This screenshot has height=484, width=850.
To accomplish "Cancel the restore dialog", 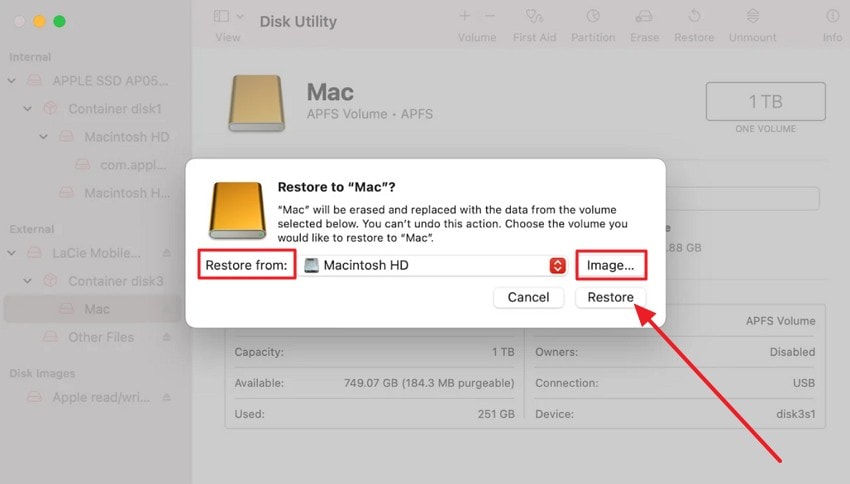I will [528, 297].
